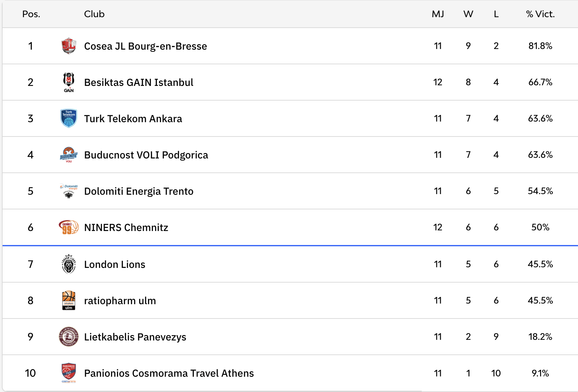Select the Turk Telekom Ankara club name

point(133,119)
